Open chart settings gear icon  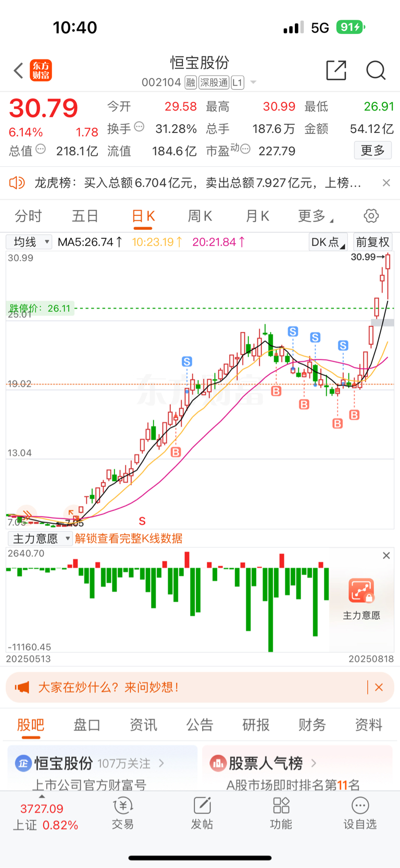tap(371, 216)
